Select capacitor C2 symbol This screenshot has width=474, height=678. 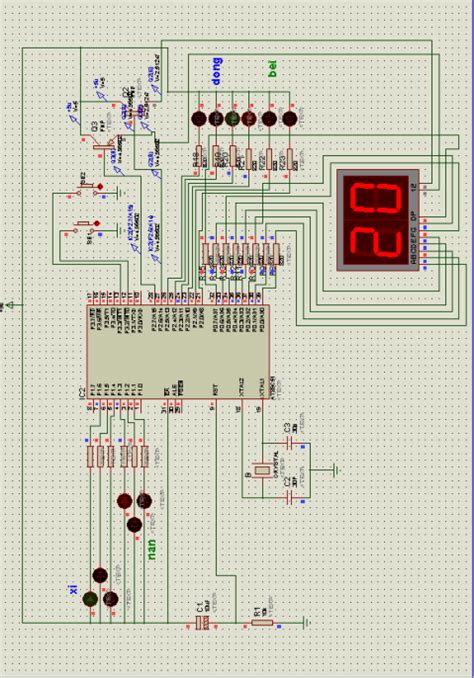point(290,498)
